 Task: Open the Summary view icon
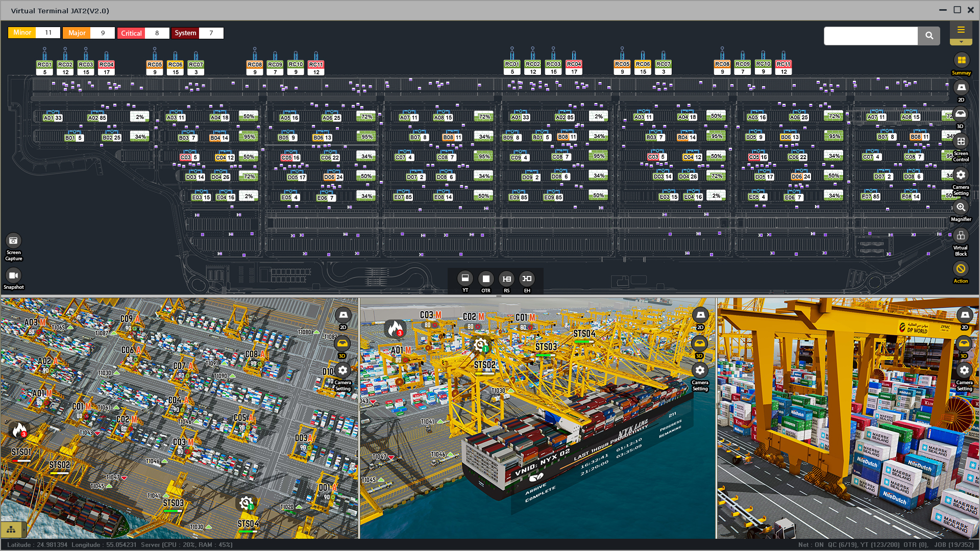click(961, 61)
